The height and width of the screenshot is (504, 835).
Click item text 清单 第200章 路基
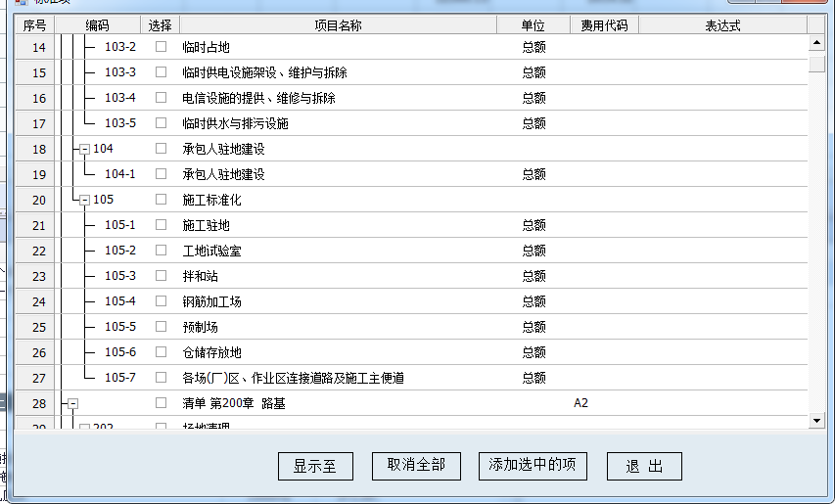coord(234,403)
